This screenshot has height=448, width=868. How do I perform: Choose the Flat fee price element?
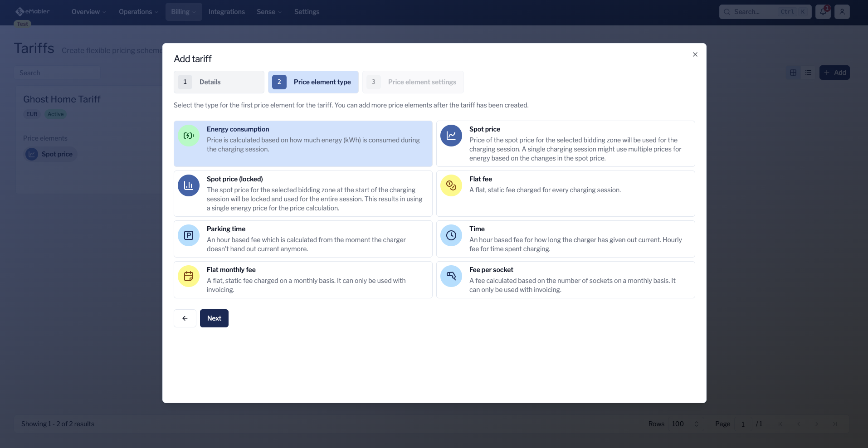click(565, 194)
